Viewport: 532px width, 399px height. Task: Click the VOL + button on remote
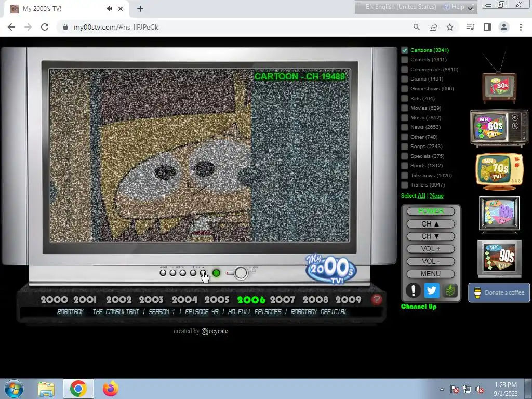(431, 249)
